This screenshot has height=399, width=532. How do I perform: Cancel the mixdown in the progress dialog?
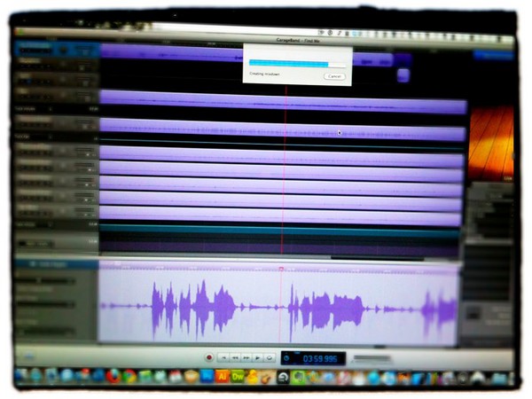(334, 76)
